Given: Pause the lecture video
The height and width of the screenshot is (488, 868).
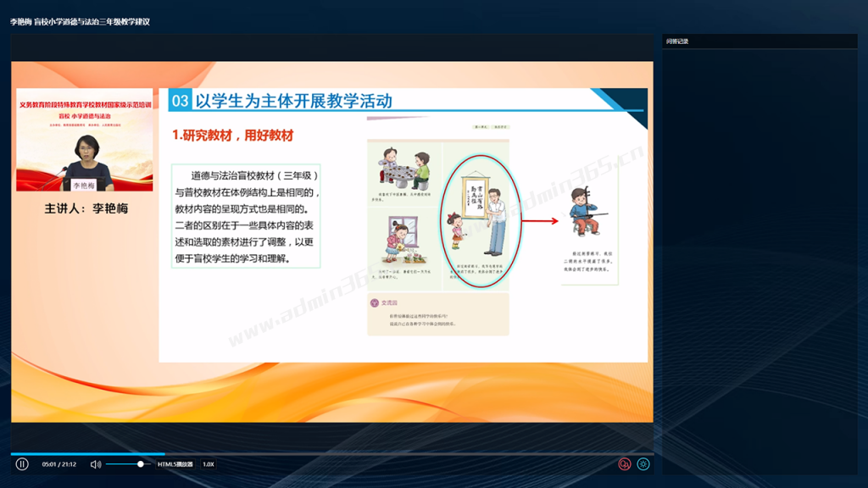Looking at the screenshot, I should pyautogui.click(x=22, y=464).
